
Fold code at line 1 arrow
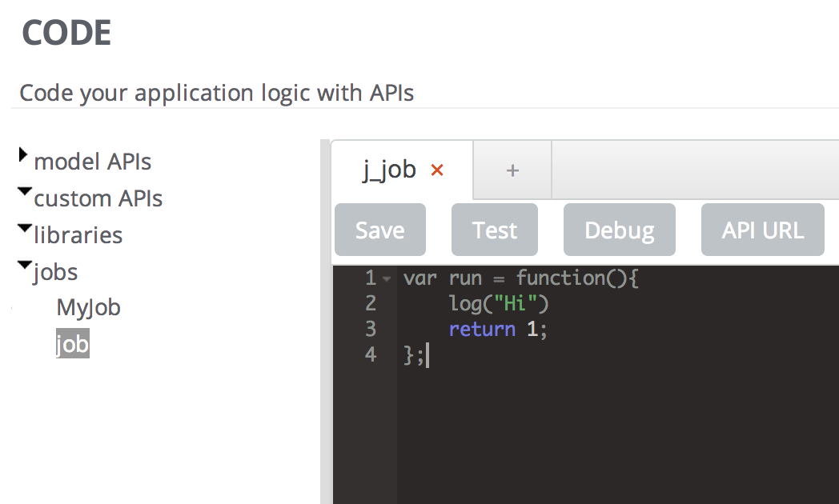point(387,278)
